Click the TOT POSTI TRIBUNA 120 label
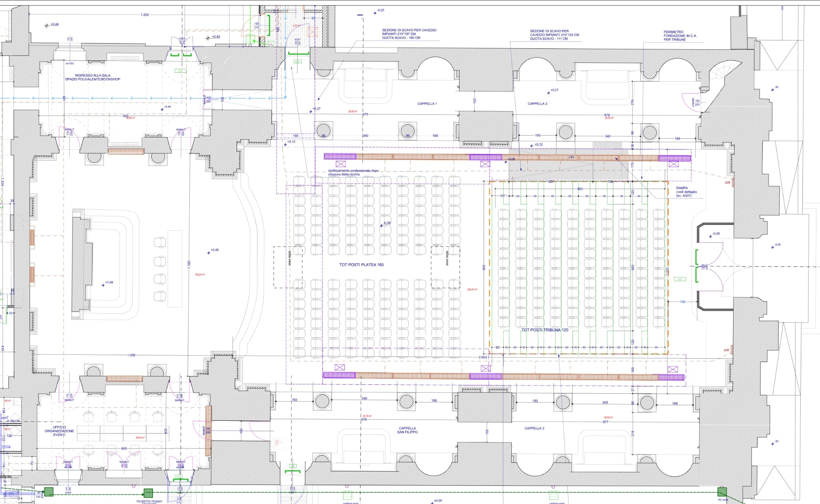Viewport: 820px width, 504px height. [x=545, y=330]
